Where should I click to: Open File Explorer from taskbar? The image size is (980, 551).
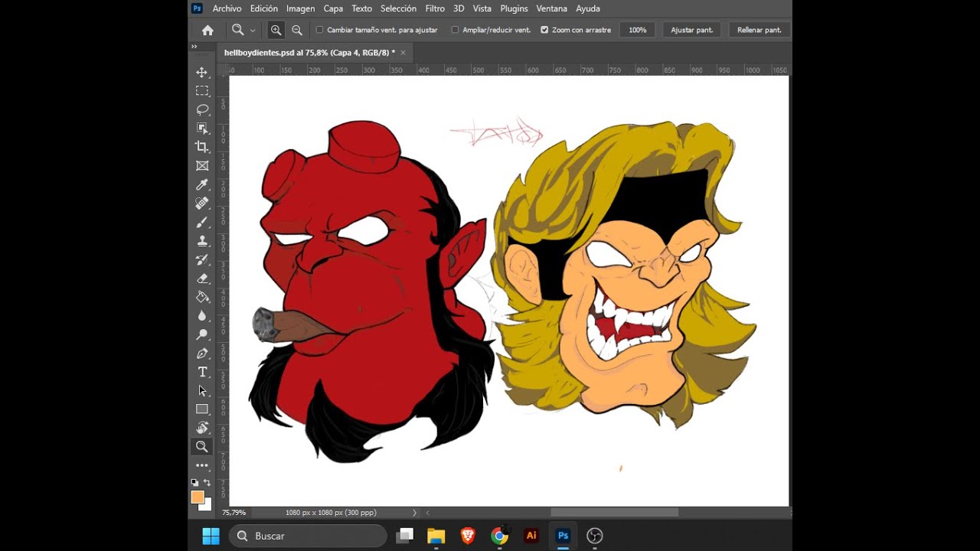(436, 536)
